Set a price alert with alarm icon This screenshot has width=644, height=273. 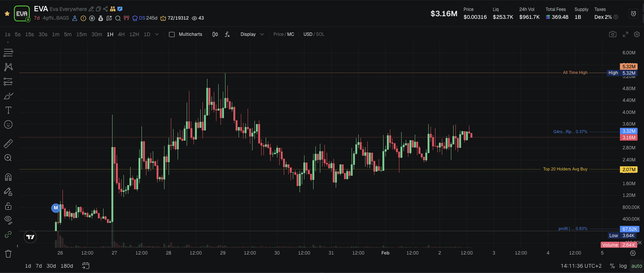click(x=633, y=13)
